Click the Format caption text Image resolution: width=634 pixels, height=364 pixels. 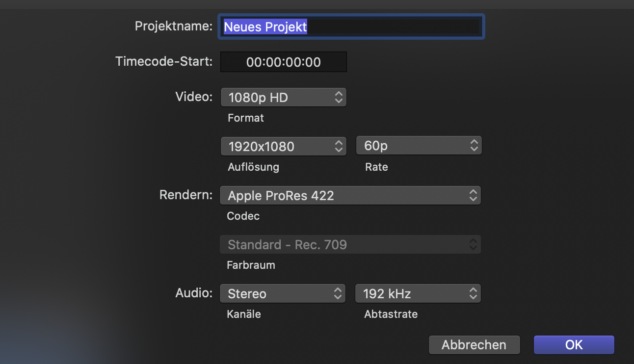point(246,118)
